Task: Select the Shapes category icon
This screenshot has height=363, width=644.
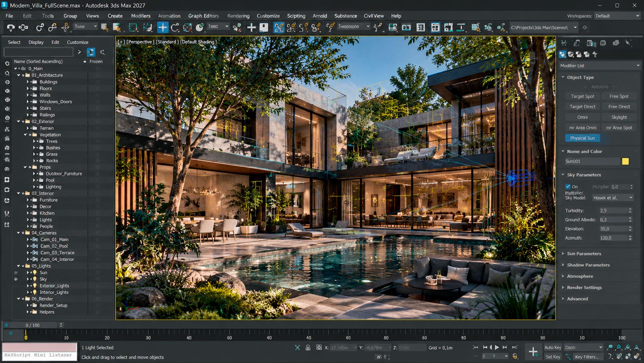Action: pyautogui.click(x=571, y=54)
